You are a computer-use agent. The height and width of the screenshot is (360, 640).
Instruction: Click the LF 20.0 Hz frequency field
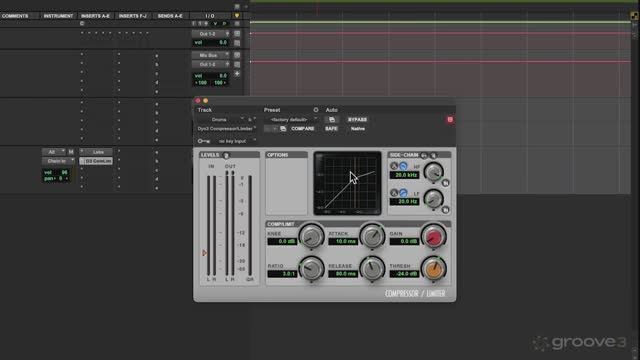(404, 202)
